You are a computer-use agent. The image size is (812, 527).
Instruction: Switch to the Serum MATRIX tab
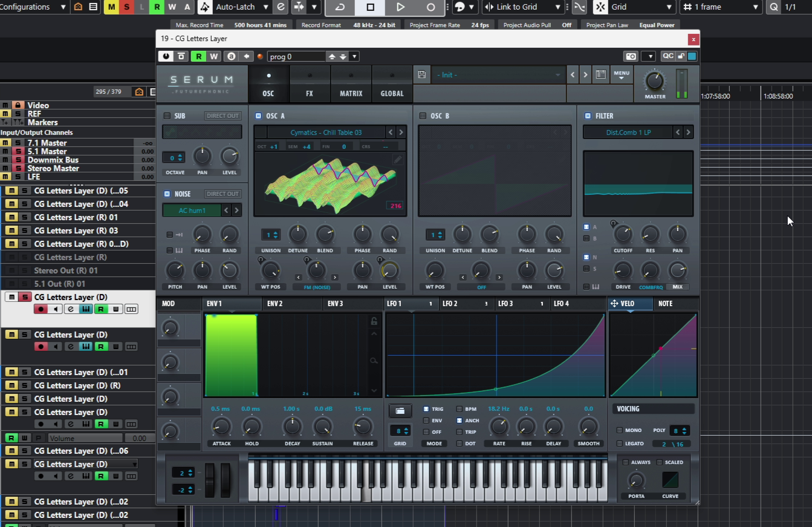point(351,85)
